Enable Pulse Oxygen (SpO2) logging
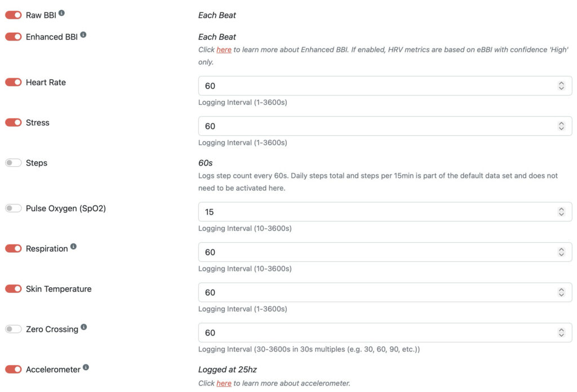Image resolution: width=577 pixels, height=392 pixels. tap(14, 208)
